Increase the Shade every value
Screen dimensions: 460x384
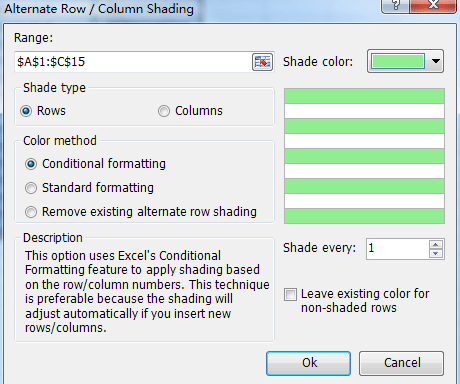(436, 245)
